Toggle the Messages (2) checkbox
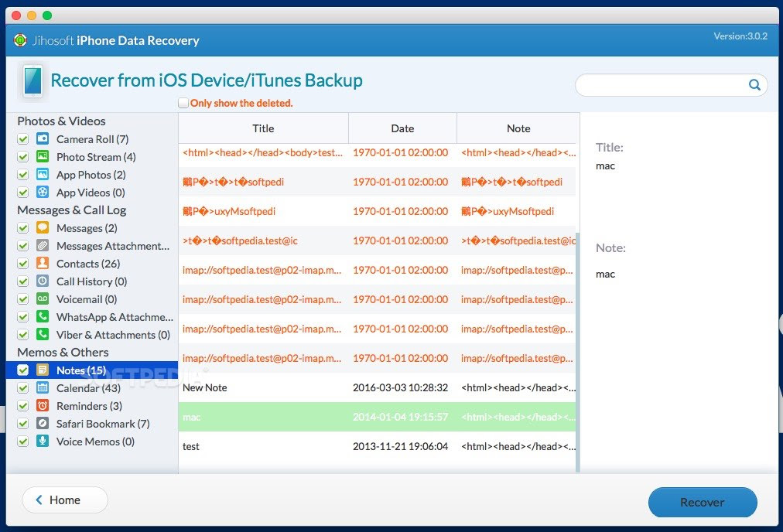This screenshot has height=532, width=783. tap(23, 228)
